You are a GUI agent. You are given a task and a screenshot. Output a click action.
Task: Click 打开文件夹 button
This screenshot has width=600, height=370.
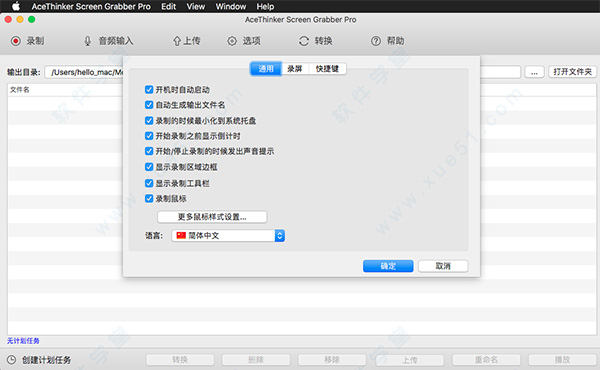572,72
